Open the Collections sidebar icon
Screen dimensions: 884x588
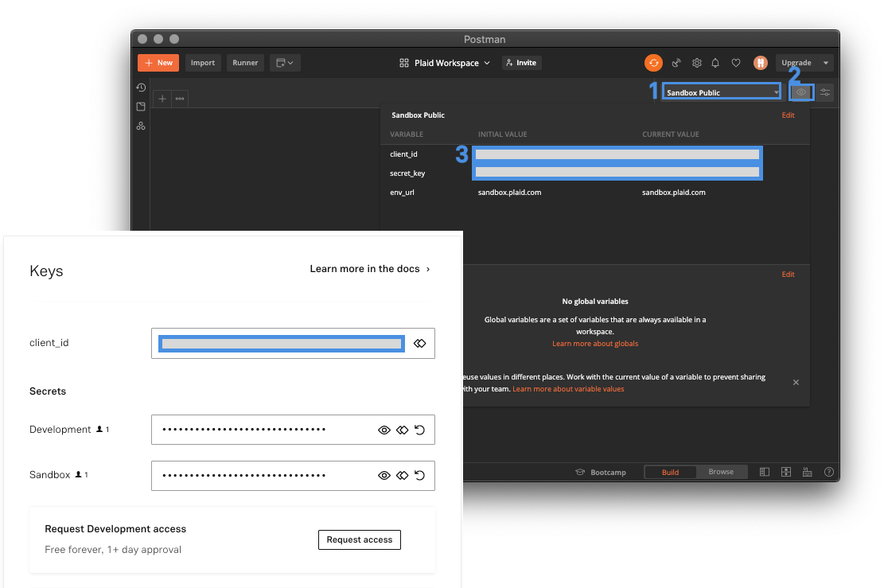[141, 107]
